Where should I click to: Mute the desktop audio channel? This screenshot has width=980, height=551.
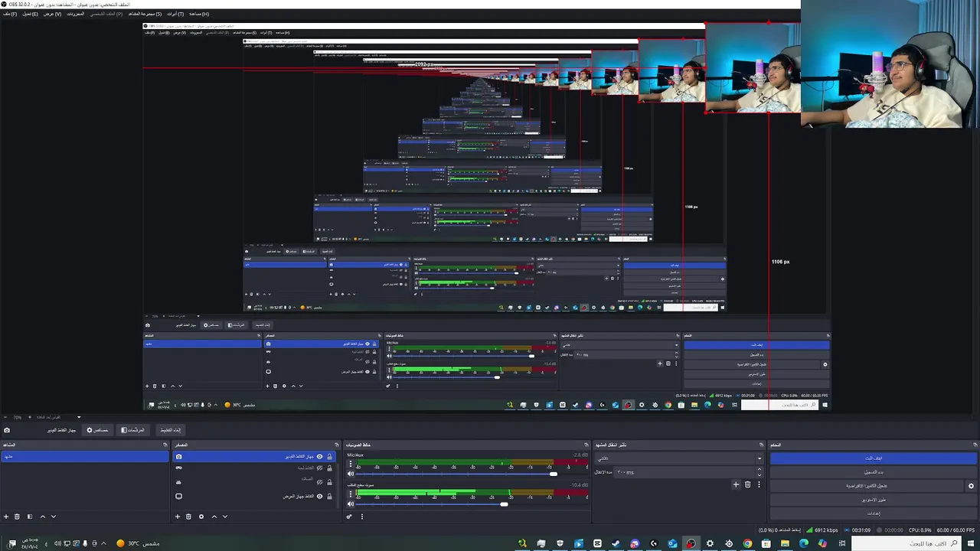(351, 504)
